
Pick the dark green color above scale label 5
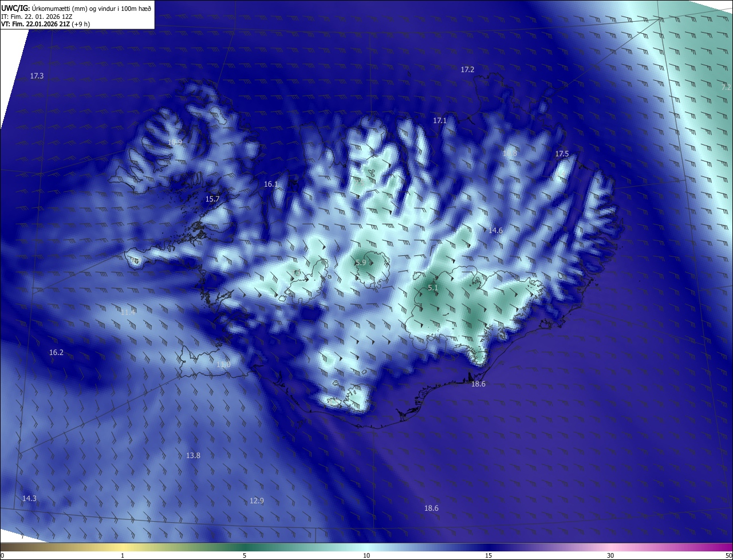pos(245,547)
